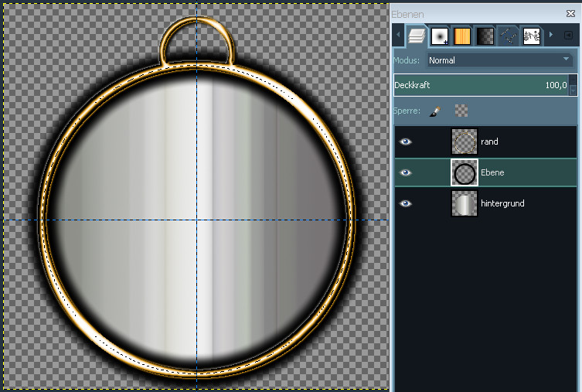Open the Fonts tab icon
582x392 pixels.
(531, 36)
